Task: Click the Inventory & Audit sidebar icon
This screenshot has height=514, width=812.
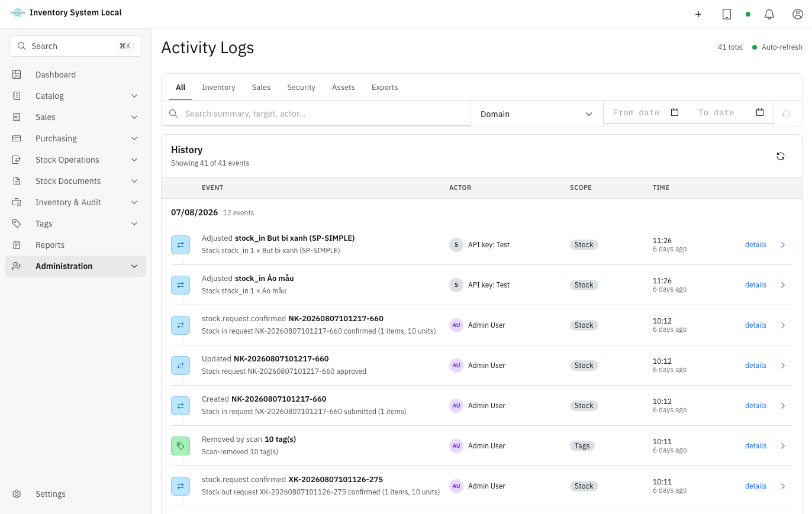Action: point(17,202)
